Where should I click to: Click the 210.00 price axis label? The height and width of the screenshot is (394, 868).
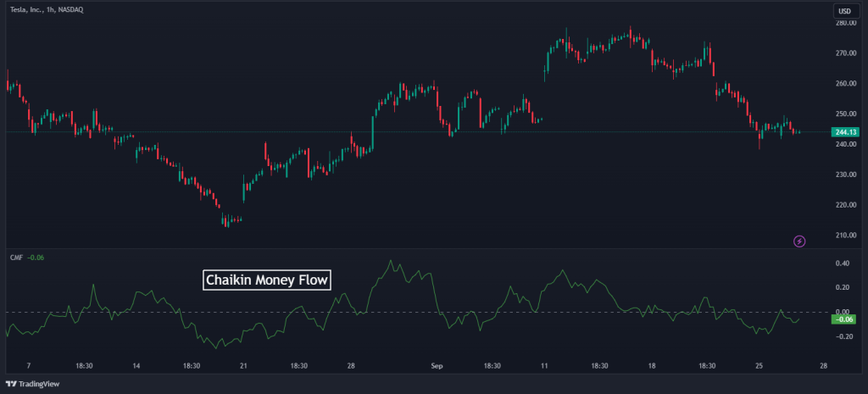pos(845,235)
